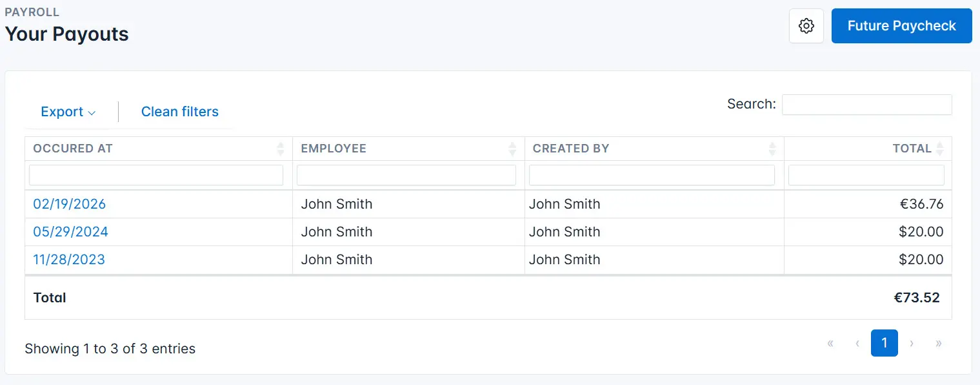Click inside the Search field
The width and height of the screenshot is (980, 385).
pyautogui.click(x=866, y=104)
